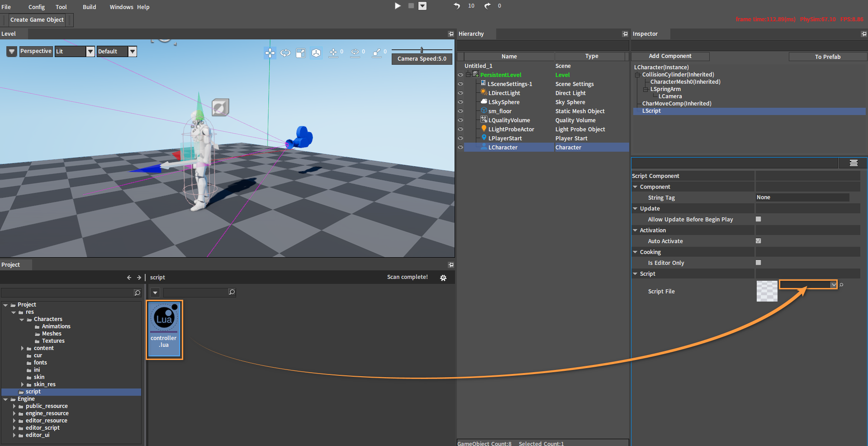Uncheck the Auto Activate checkbox
Screen dimensions: 868x446
(x=759, y=241)
